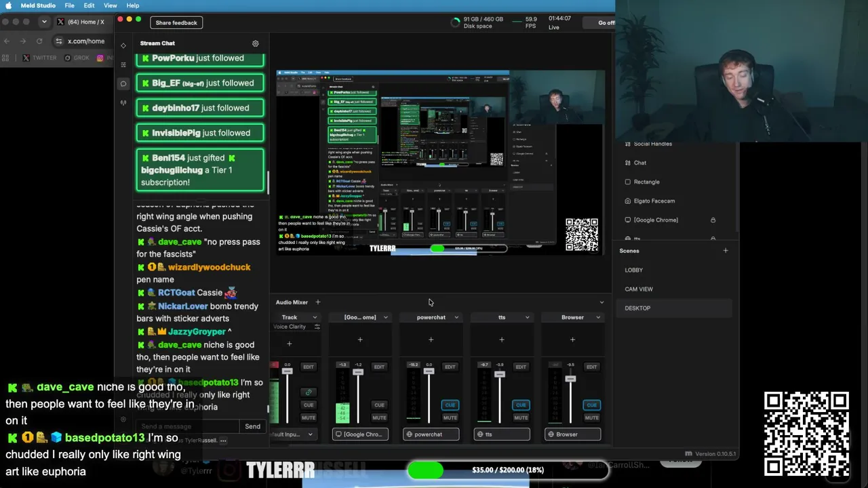
Task: Open Chrome tab search dropdown arrow
Action: tap(44, 22)
